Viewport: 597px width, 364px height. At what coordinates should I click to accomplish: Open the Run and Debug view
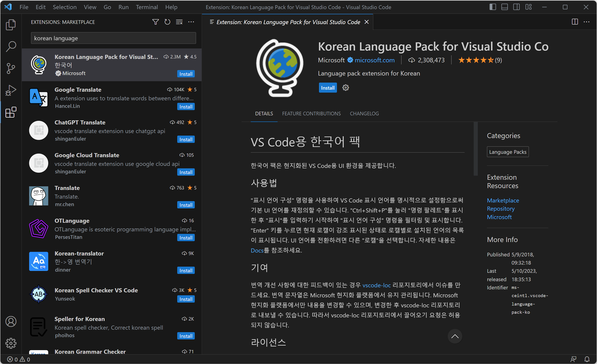pyautogui.click(x=11, y=90)
